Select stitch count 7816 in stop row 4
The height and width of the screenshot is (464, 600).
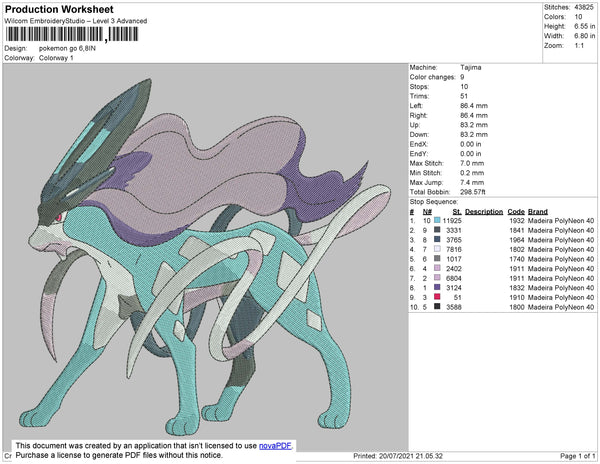[x=454, y=249]
